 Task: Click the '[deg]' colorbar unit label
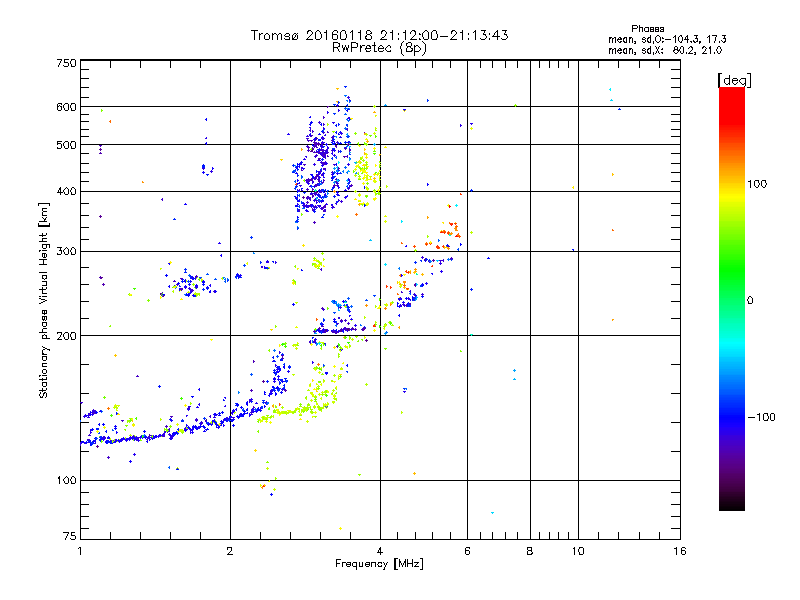[x=734, y=80]
